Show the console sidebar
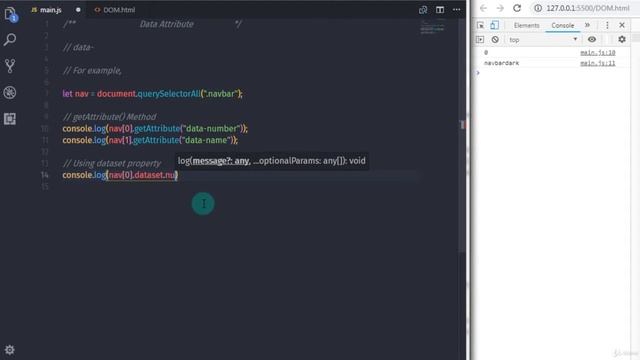 tap(480, 40)
